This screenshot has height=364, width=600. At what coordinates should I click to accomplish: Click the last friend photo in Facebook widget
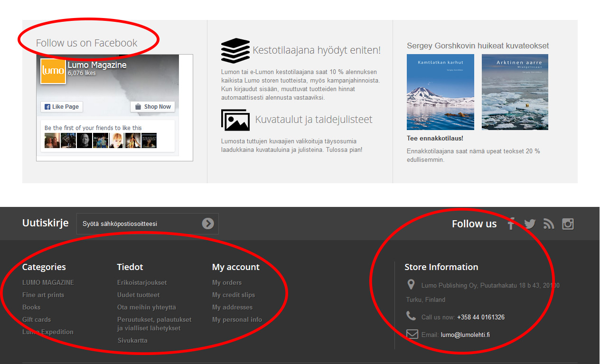(x=149, y=140)
